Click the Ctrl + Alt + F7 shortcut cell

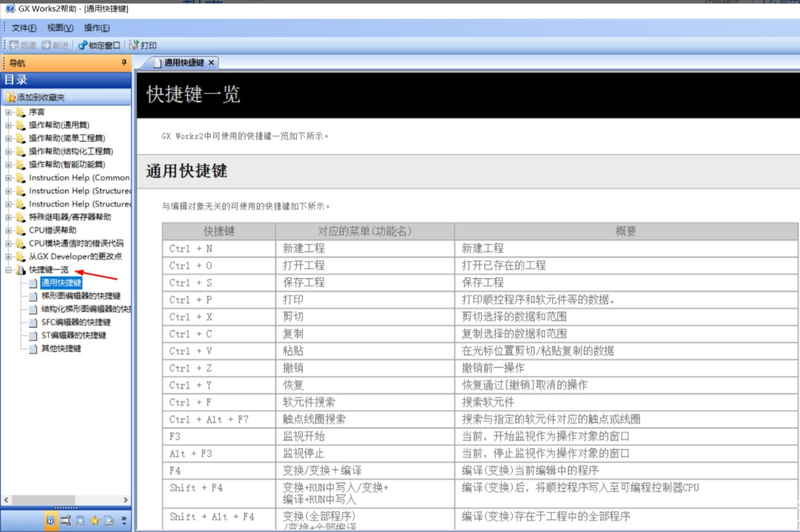(x=219, y=420)
